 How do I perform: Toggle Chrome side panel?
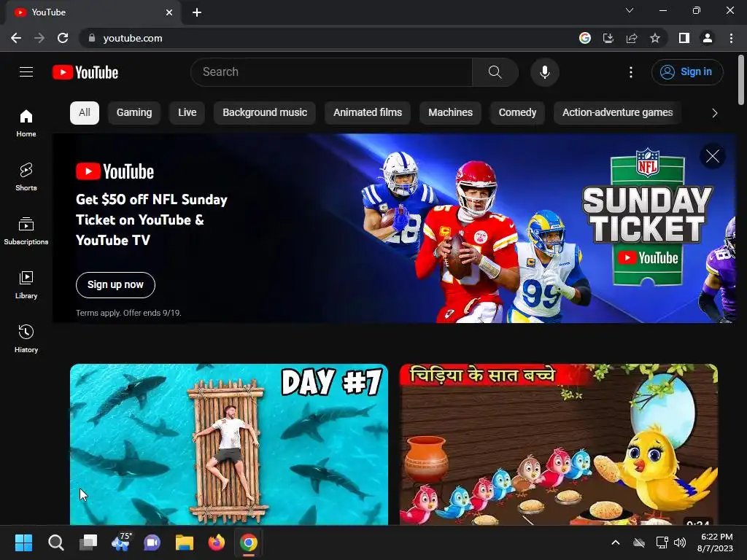pyautogui.click(x=684, y=38)
